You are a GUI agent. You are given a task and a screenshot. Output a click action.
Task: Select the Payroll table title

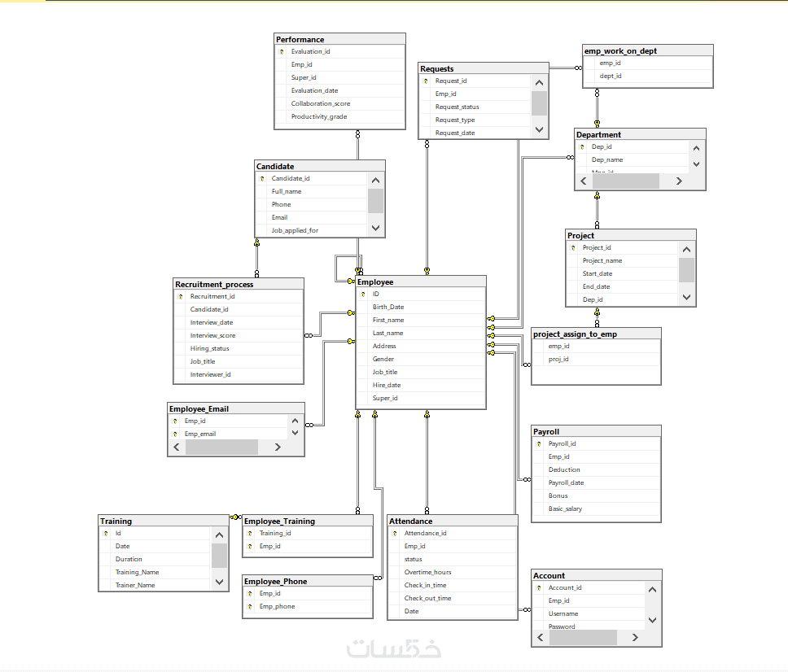596,431
